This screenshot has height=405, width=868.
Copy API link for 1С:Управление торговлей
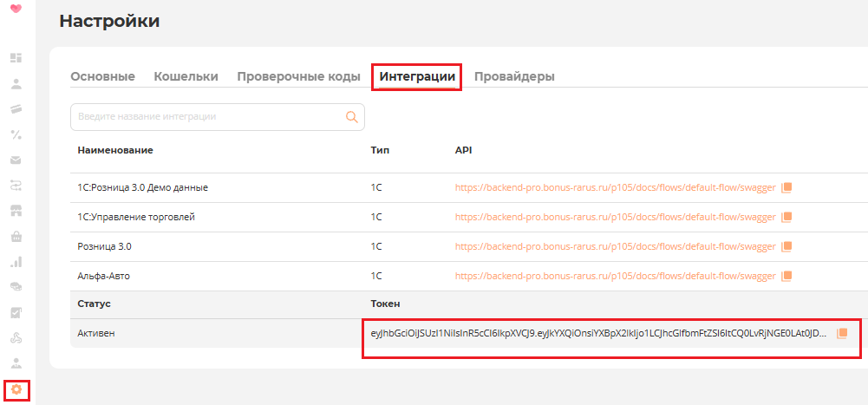[786, 217]
